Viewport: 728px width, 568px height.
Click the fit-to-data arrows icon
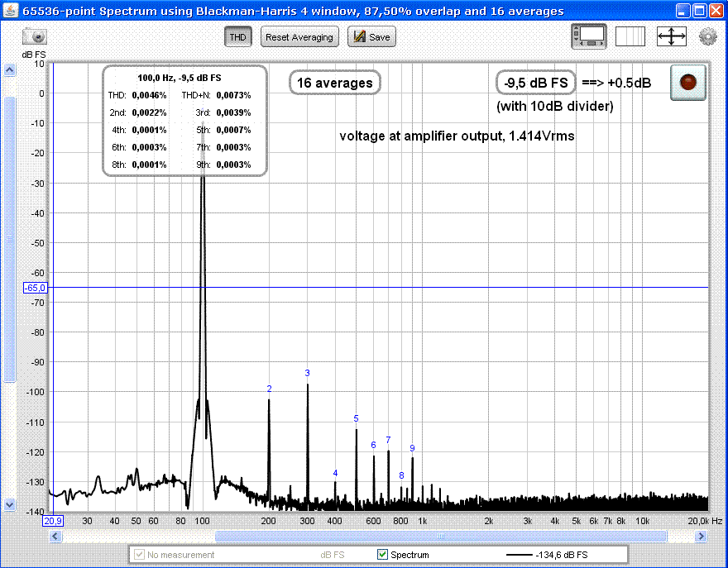point(672,36)
